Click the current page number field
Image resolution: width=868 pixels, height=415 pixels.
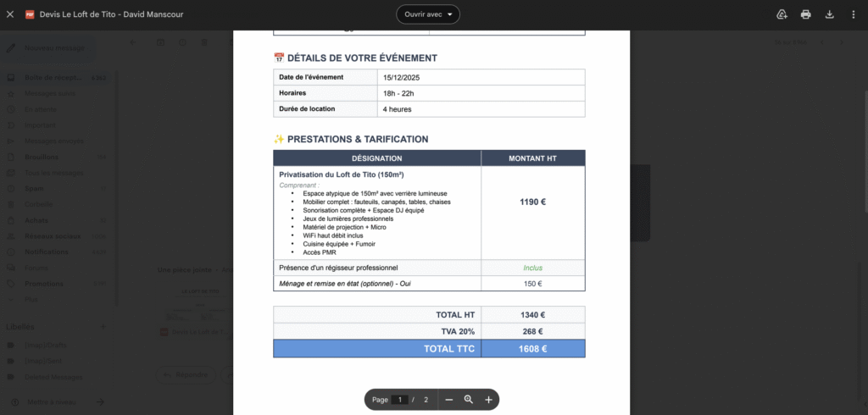(400, 399)
